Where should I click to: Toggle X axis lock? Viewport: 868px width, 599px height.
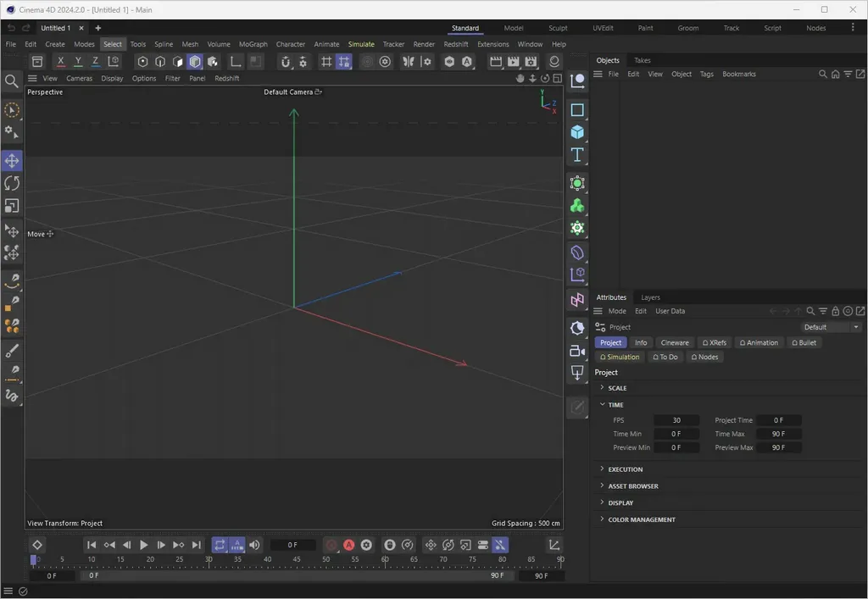(x=61, y=61)
